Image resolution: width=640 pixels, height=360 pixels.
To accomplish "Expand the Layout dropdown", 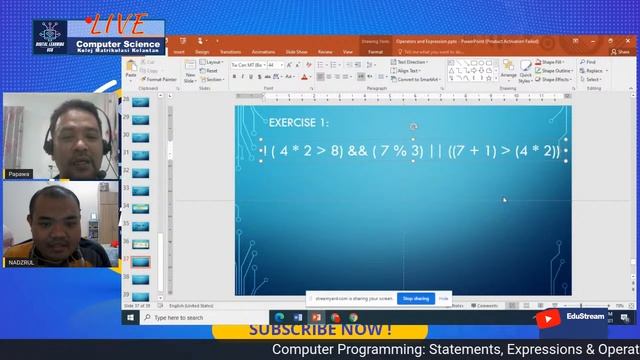I will point(211,62).
